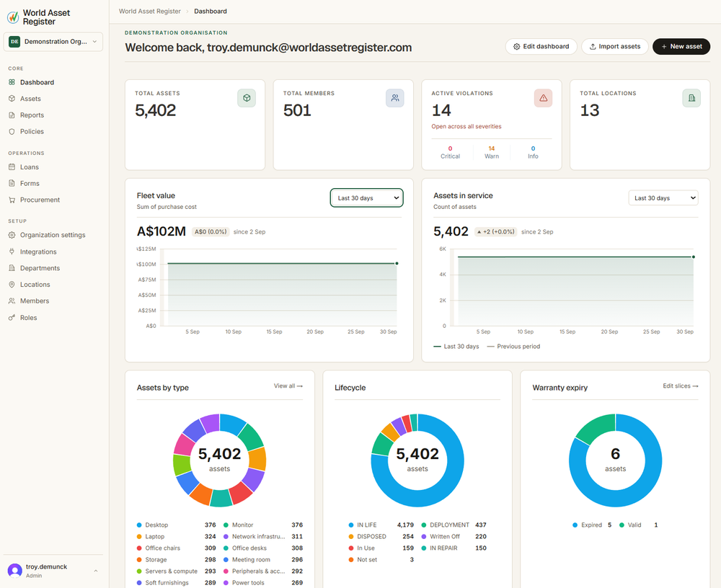Click the Written Off legend entry
This screenshot has height=588, width=721.
454,537
